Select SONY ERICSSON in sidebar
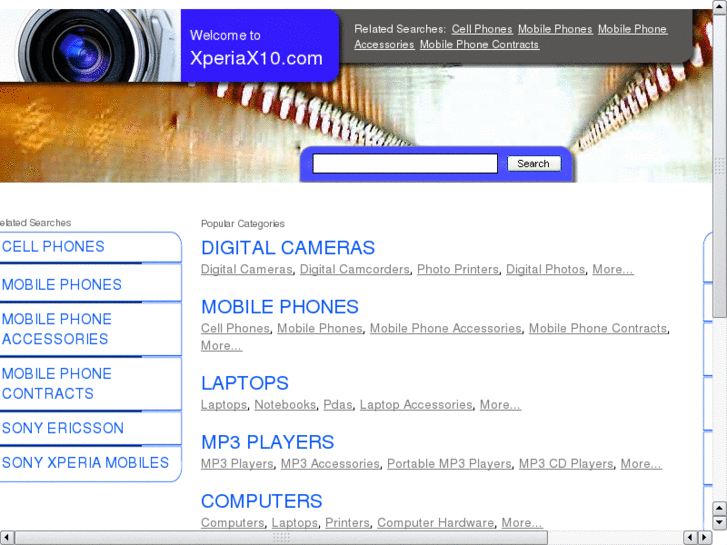Screen dimensions: 727x545 pyautogui.click(x=63, y=428)
